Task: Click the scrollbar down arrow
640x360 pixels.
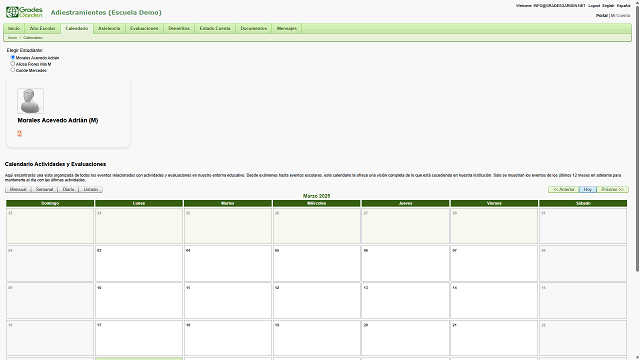Action: click(637, 357)
